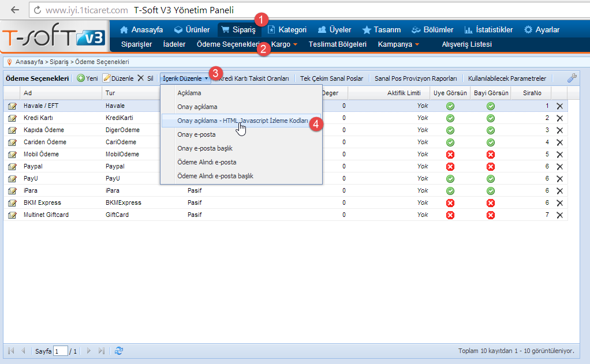The width and height of the screenshot is (590, 364).
Task: Toggle Uye Görsün for Multinet Giftcard
Action: click(450, 215)
